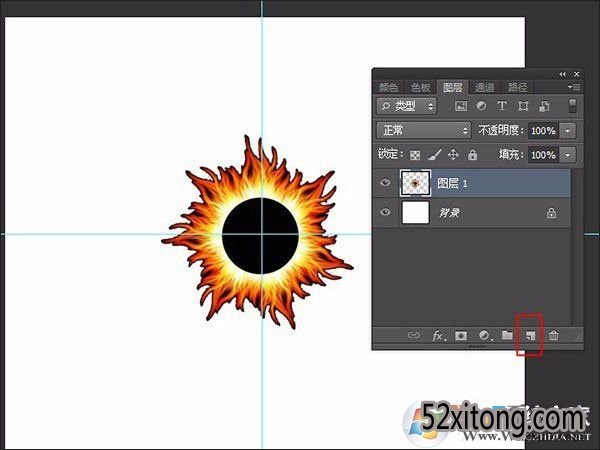
Task: Open the 类型 filter dropdown
Action: coord(406,106)
